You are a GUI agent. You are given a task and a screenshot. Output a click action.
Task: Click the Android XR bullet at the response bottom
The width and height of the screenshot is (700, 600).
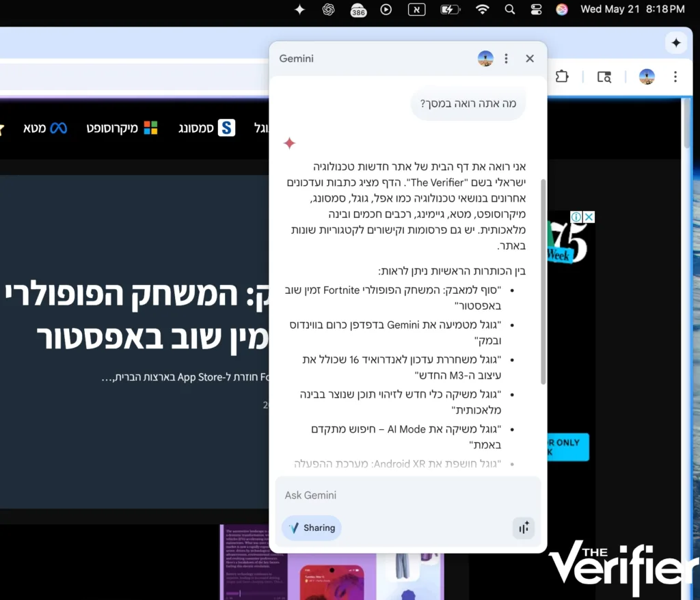point(397,464)
